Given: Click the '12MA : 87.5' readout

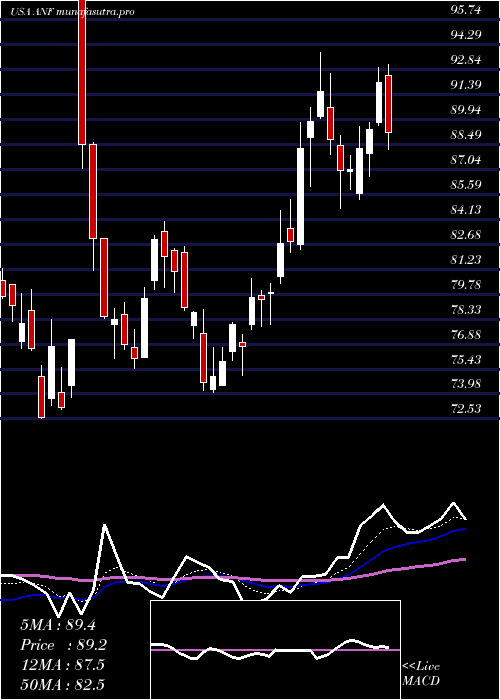Looking at the screenshot, I should [x=63, y=665].
